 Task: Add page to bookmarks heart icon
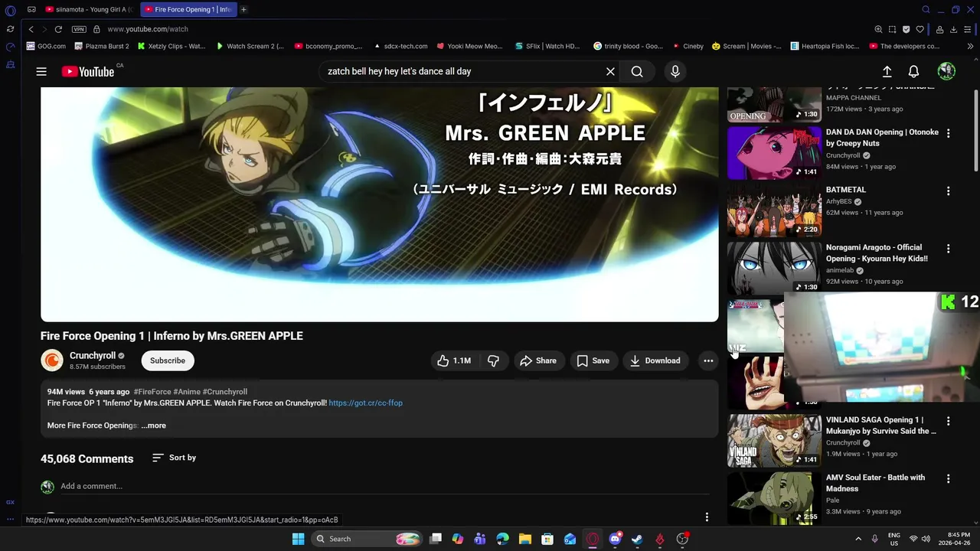coord(920,29)
